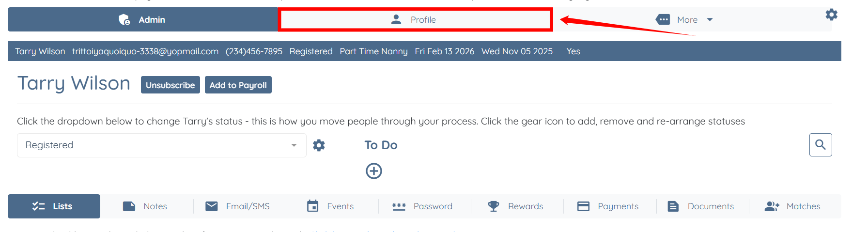Expand the Registered status dropdown

[162, 145]
